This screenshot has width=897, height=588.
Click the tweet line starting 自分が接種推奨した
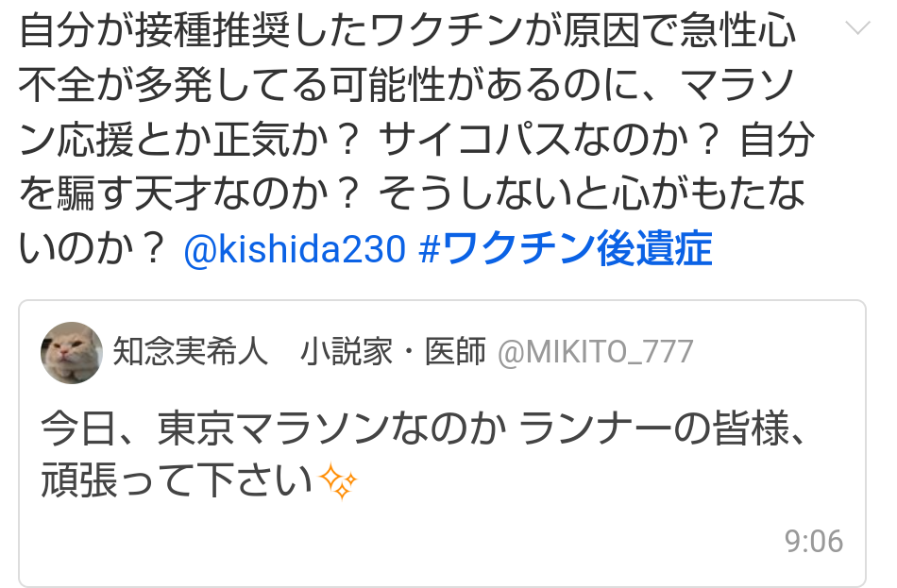[x=407, y=31]
